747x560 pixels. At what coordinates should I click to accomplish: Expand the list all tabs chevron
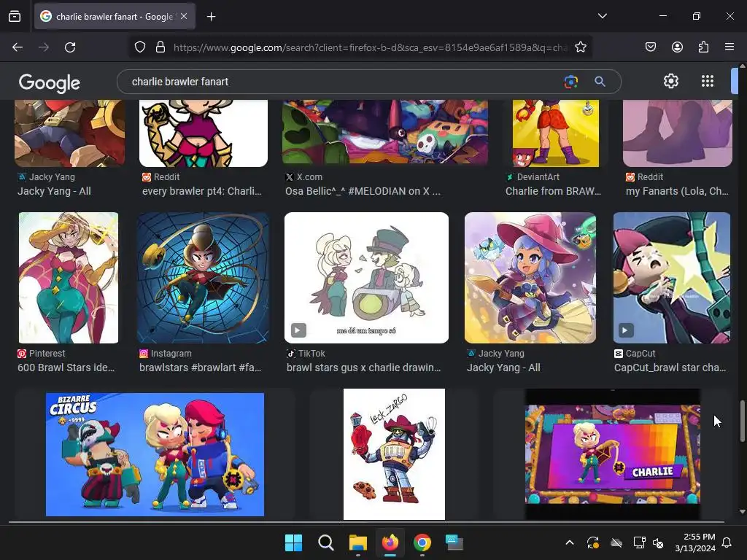(x=602, y=16)
